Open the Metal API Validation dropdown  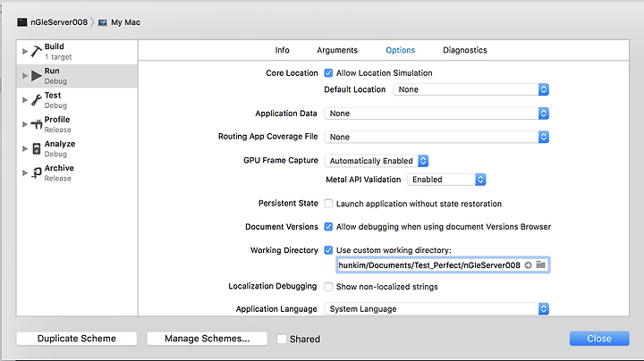446,180
